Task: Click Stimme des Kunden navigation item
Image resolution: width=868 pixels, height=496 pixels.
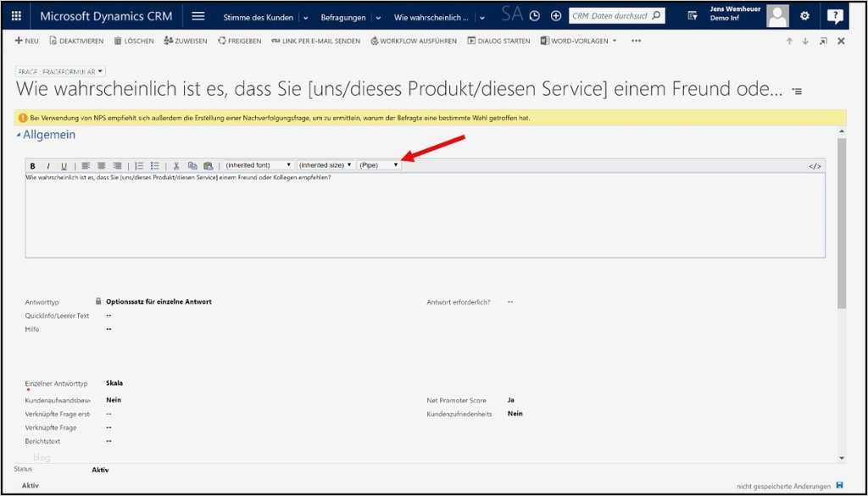Action: [259, 18]
